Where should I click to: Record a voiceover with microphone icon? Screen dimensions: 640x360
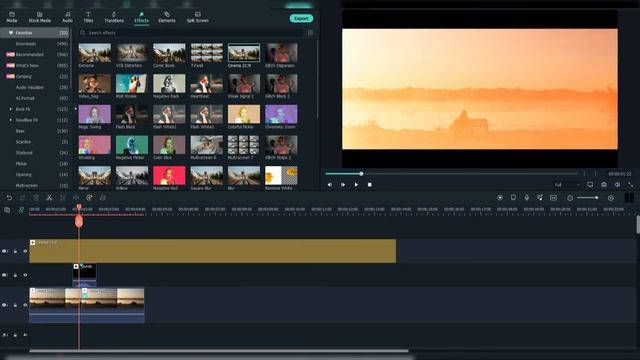point(527,198)
